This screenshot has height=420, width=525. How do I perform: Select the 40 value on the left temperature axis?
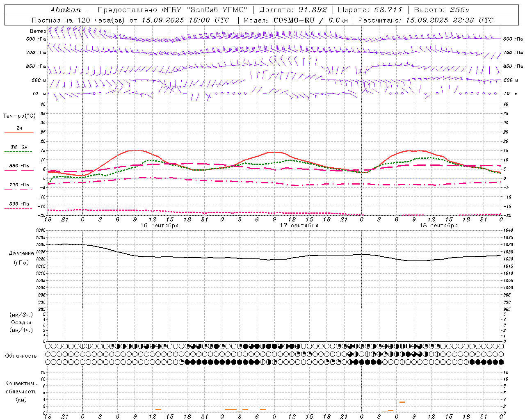[x=43, y=105]
